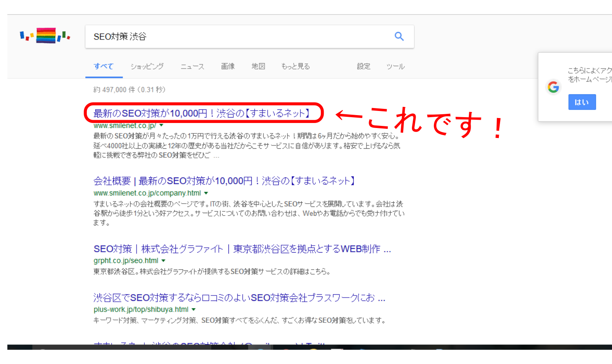The height and width of the screenshot is (364, 612).
Task: Expand dropdown beside grpht.co.jp/seo.html URL
Action: 164,261
